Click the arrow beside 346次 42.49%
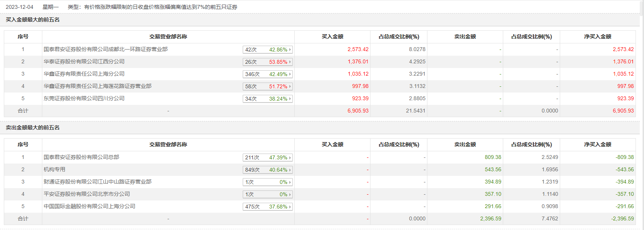 pos(290,74)
